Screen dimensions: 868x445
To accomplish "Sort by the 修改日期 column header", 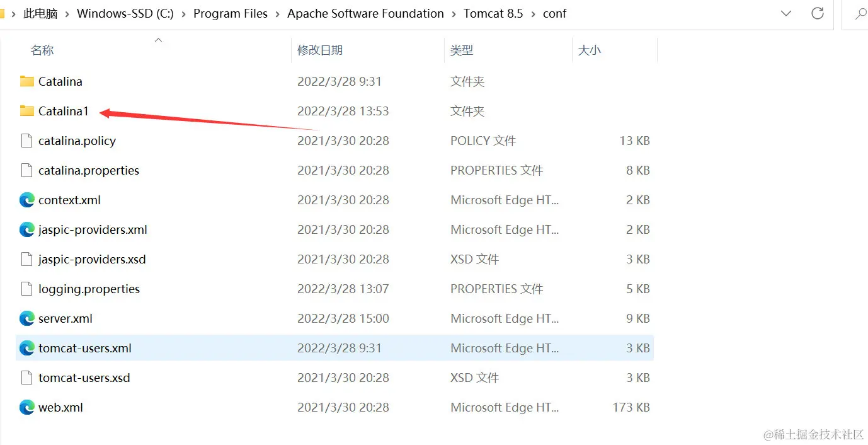I will click(320, 50).
